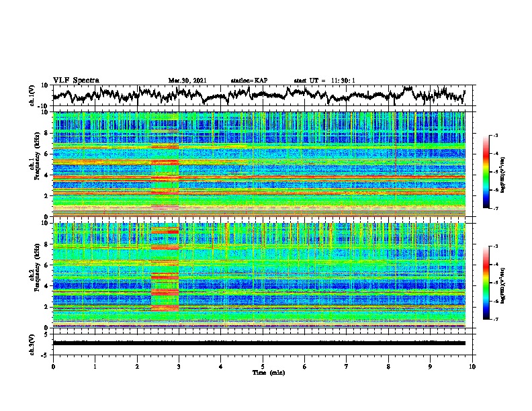This screenshot has height=411, width=532.
Task: Click the ch.1 color scale bar
Action: click(486, 172)
